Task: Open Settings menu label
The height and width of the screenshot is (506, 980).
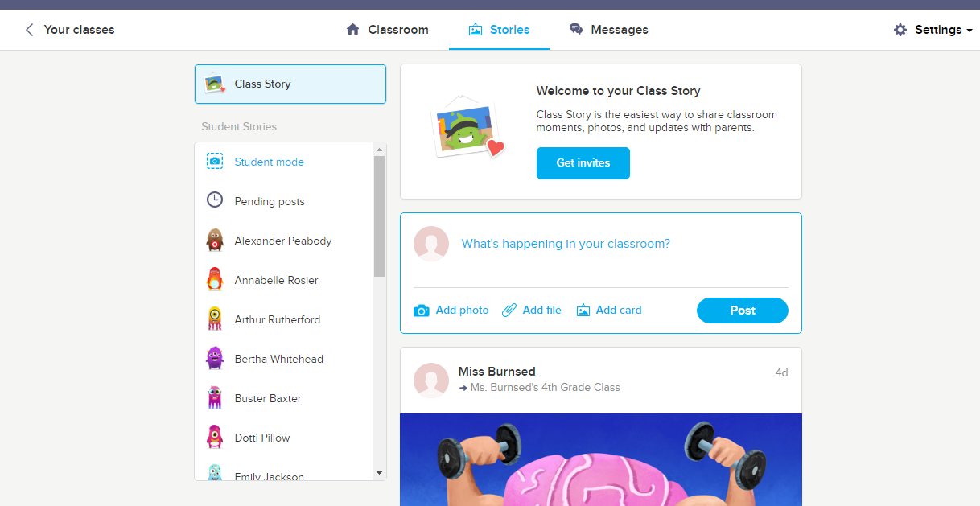Action: pos(938,30)
